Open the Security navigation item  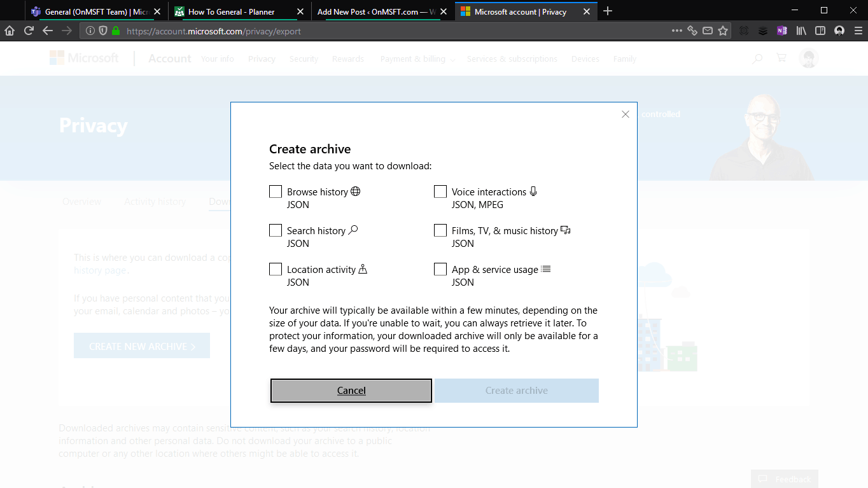[304, 59]
